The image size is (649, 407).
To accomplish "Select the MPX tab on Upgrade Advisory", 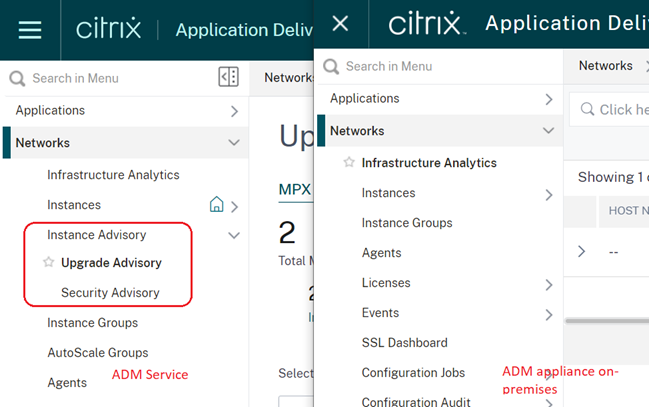I will (x=295, y=190).
